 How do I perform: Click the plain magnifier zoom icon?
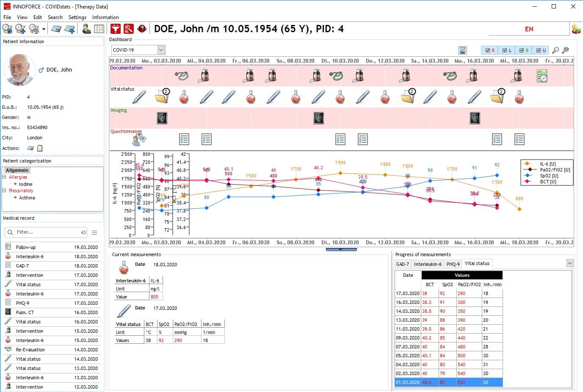[555, 50]
